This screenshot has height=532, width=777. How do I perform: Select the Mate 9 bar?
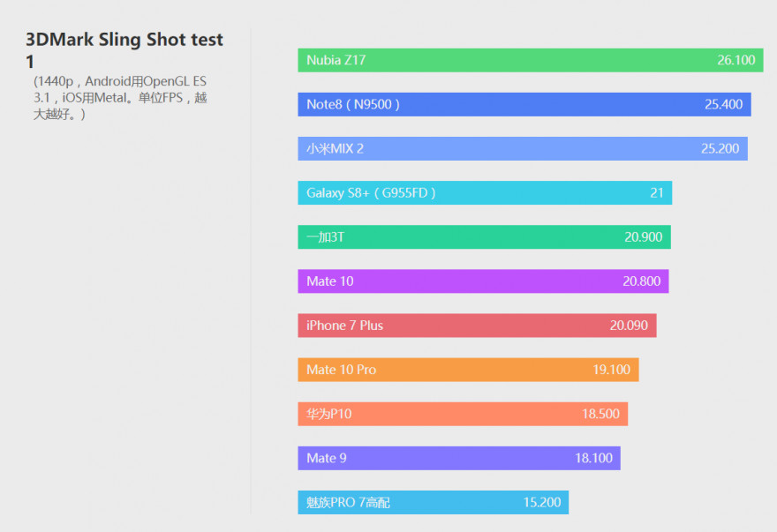[458, 458]
